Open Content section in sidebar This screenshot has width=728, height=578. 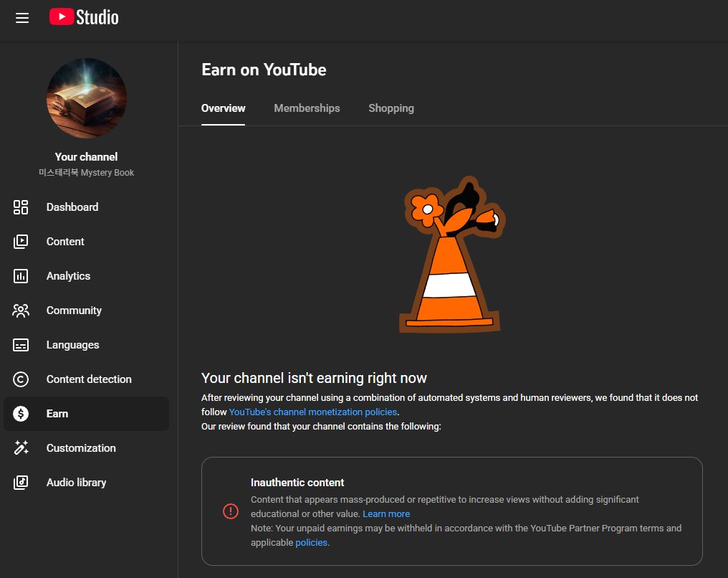(x=87, y=242)
